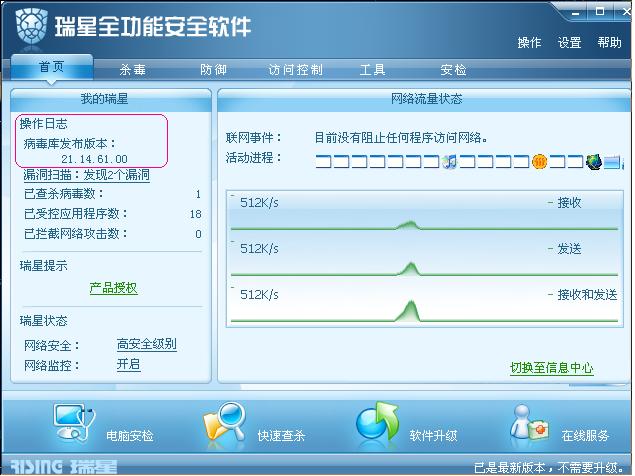Click the 目前没有阻止任何程序访问网络 message
Viewport: 635px width, 476px height.
pyautogui.click(x=401, y=138)
